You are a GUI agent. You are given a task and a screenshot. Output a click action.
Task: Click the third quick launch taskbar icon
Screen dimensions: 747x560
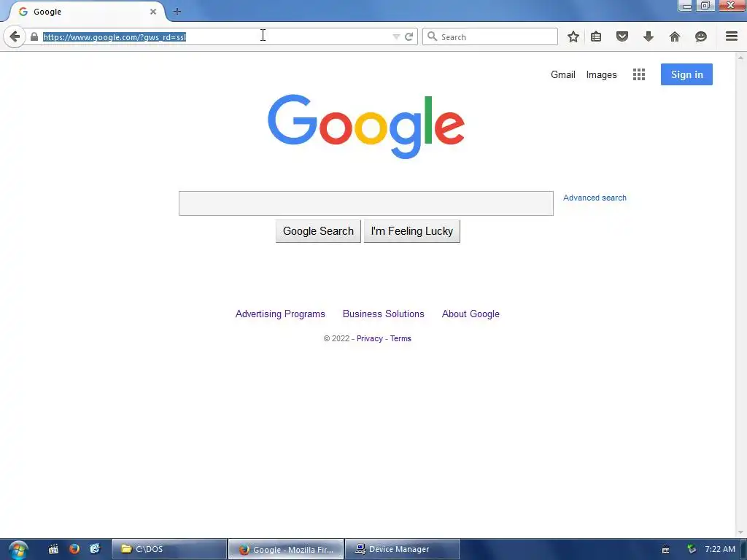click(95, 549)
